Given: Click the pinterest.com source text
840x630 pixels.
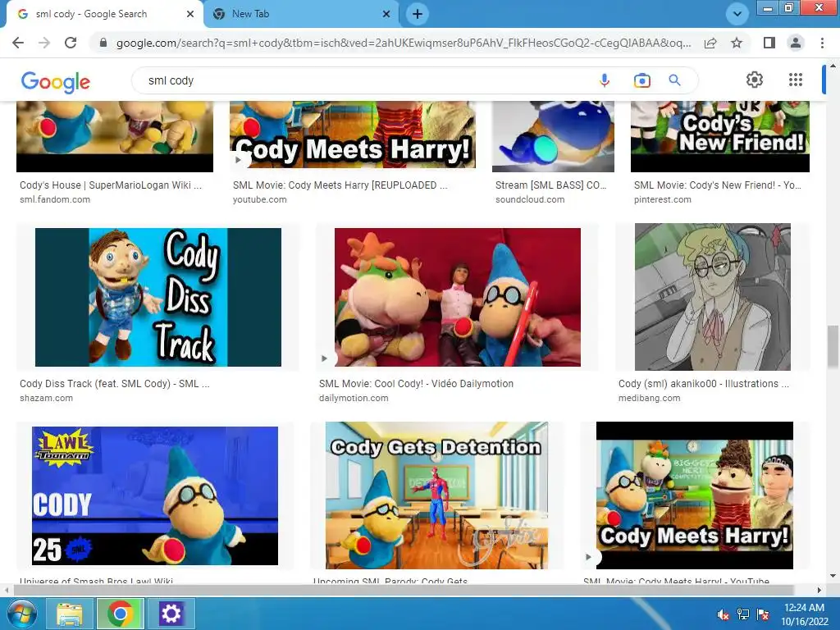Looking at the screenshot, I should [662, 199].
